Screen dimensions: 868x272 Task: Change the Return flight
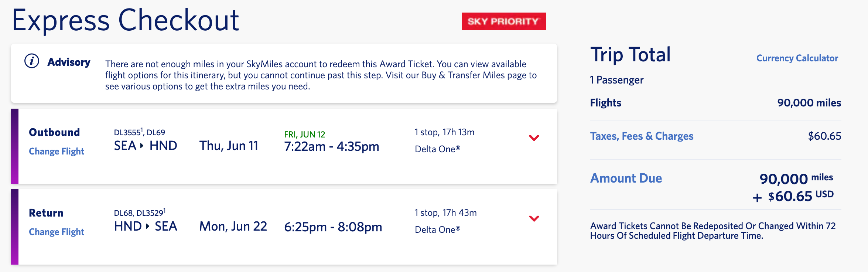(x=57, y=232)
